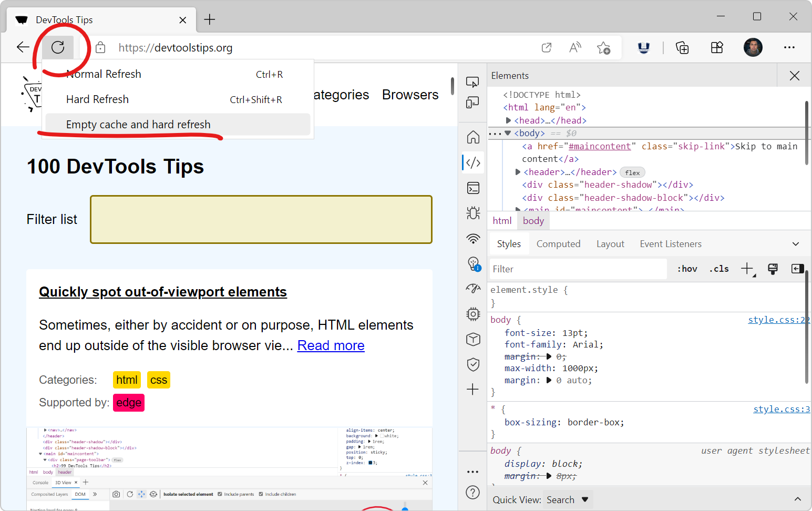This screenshot has height=511, width=812.
Task: Click the Filter list input field
Action: click(x=261, y=220)
